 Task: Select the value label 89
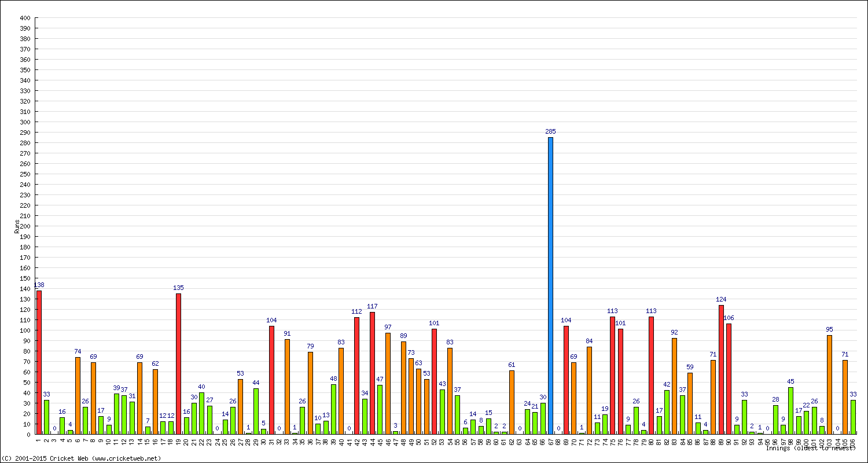(x=403, y=336)
